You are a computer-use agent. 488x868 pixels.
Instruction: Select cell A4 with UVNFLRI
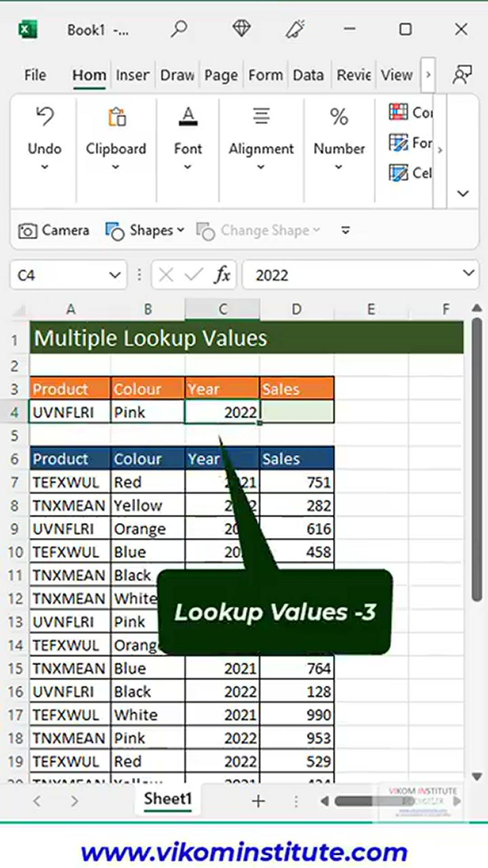(70, 412)
